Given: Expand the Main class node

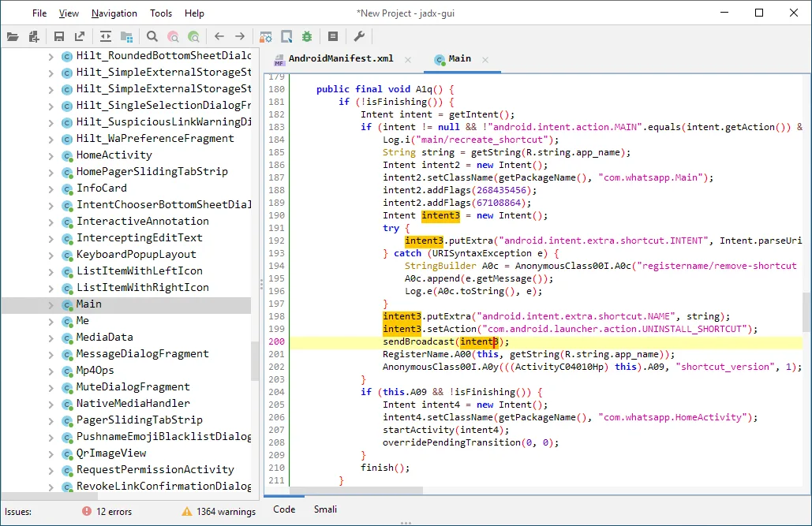Looking at the screenshot, I should (49, 304).
